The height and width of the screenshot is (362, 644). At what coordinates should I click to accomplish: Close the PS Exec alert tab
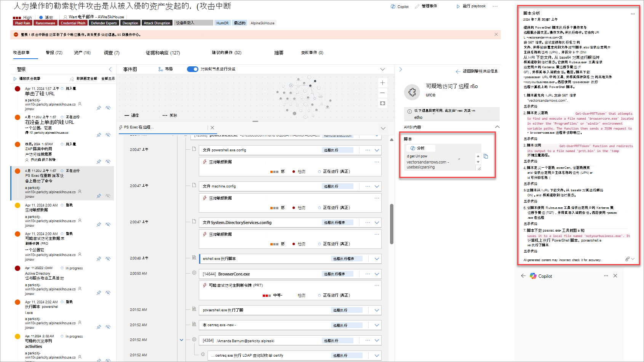(x=213, y=128)
